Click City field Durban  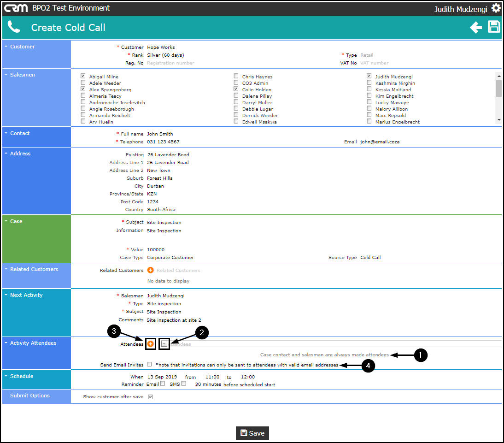156,186
